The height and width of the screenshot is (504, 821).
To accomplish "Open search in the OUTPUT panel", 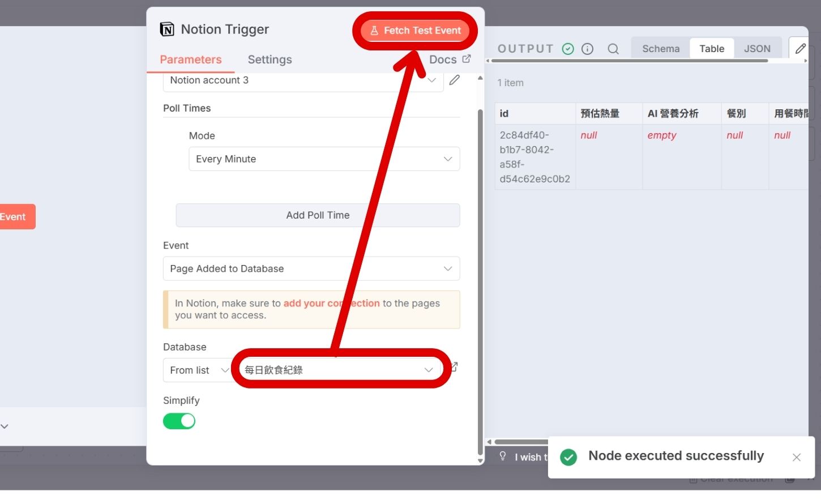I will click(613, 49).
